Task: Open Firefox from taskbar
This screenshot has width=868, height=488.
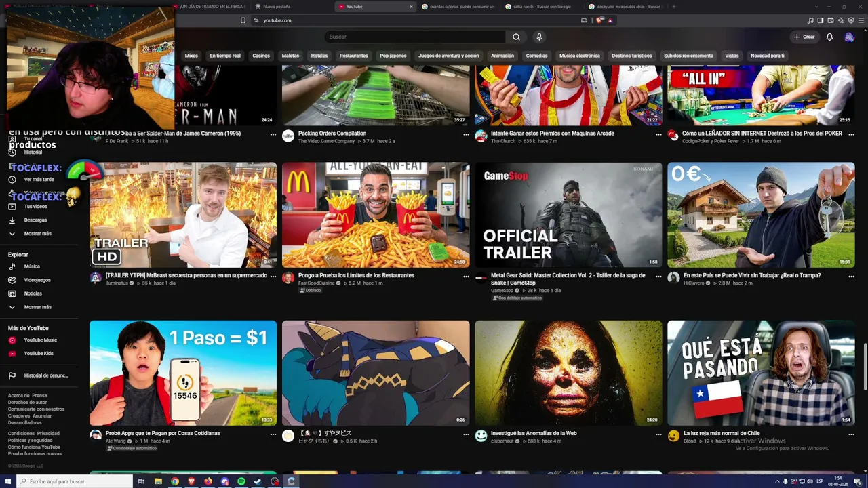Action: click(208, 481)
